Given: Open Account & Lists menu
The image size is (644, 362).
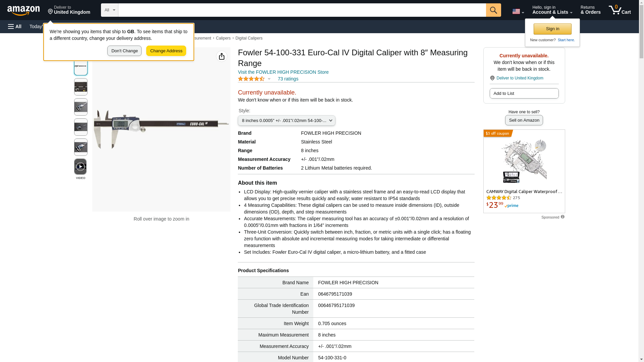Looking at the screenshot, I should [552, 10].
